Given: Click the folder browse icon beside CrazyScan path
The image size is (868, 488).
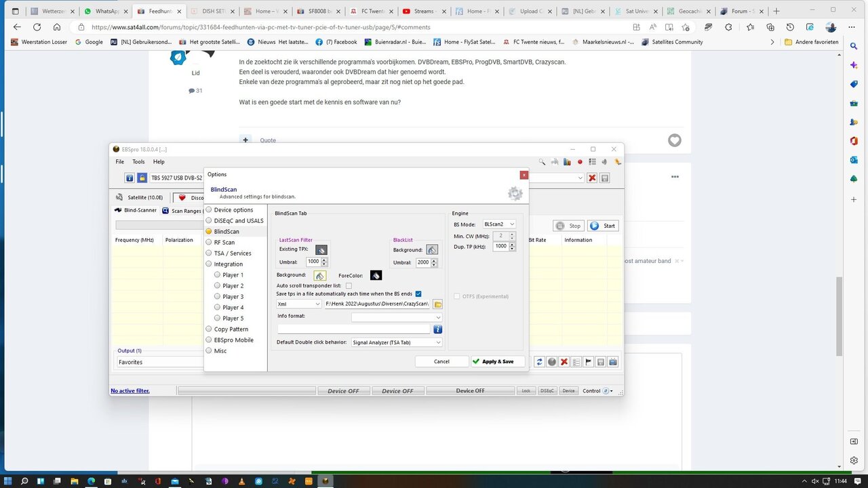Looking at the screenshot, I should [438, 304].
